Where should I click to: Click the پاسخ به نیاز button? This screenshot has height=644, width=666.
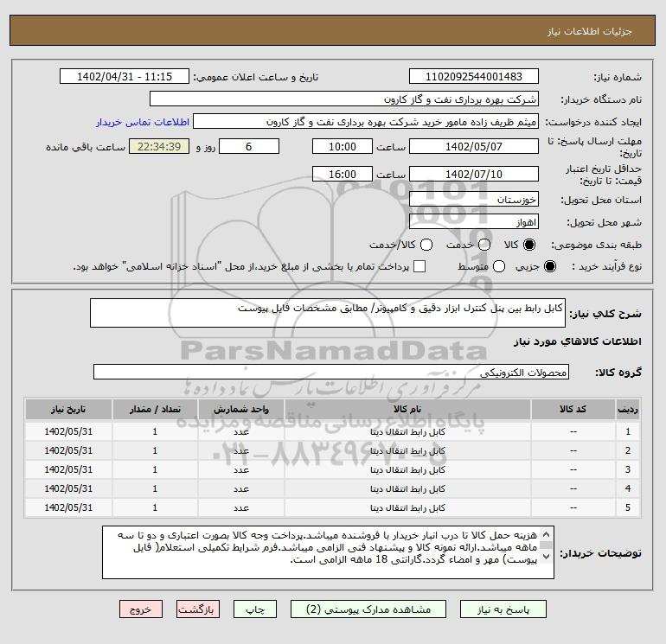coord(503,609)
